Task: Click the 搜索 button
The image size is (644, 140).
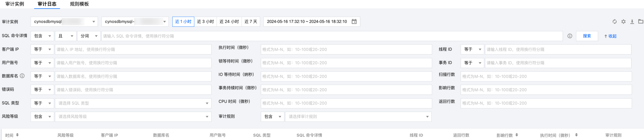Action: (587, 36)
